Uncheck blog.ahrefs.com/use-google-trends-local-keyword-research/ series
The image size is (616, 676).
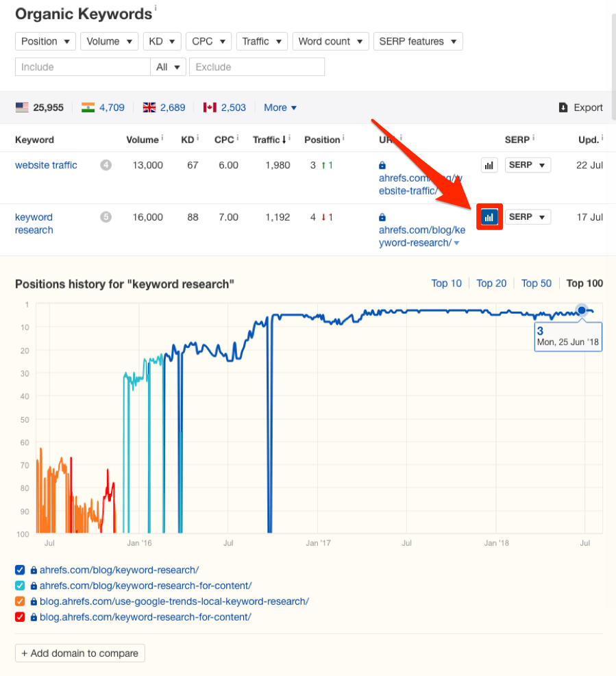click(x=20, y=601)
